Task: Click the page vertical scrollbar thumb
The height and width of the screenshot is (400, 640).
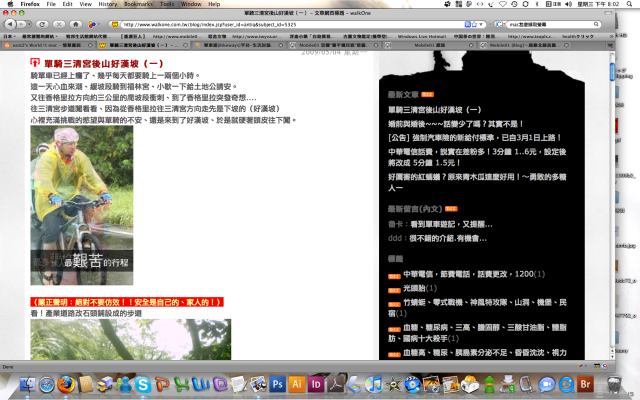Action: tap(612, 72)
